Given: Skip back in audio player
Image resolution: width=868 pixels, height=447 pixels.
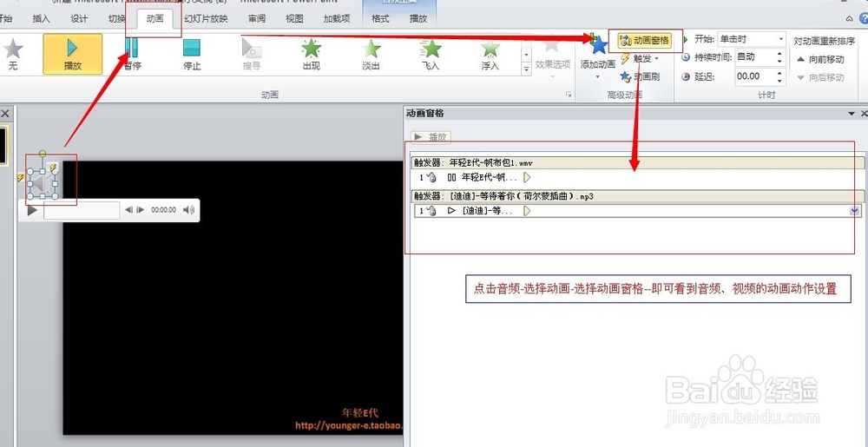Looking at the screenshot, I should 128,210.
